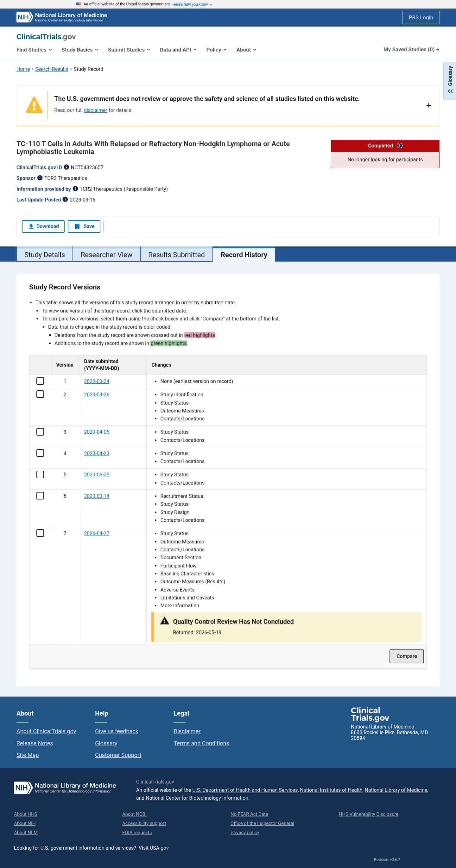Visit USA.gov from the footer

coord(154,848)
